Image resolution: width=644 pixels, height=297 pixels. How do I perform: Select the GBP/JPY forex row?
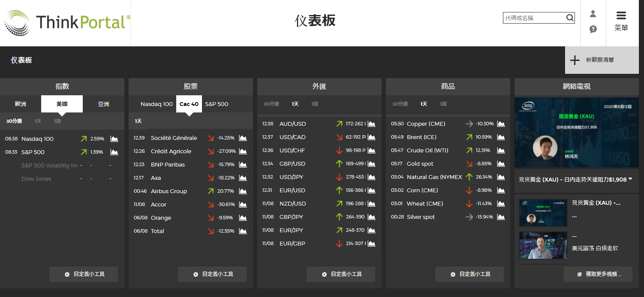(x=319, y=217)
